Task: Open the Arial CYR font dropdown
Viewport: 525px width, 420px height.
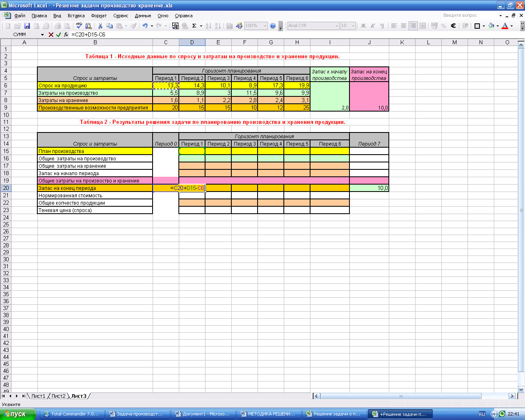Action: coord(337,26)
